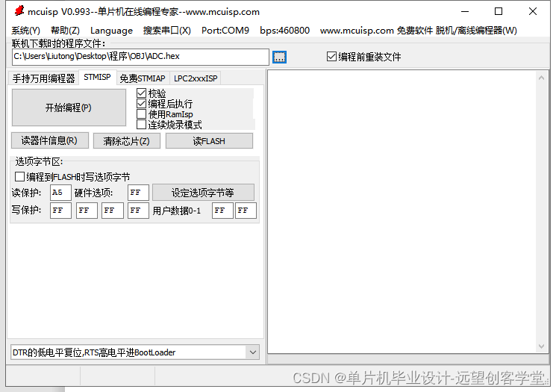Screen dimensions: 556x392
Task: Click the 读FLASH button
Action: [x=209, y=141]
